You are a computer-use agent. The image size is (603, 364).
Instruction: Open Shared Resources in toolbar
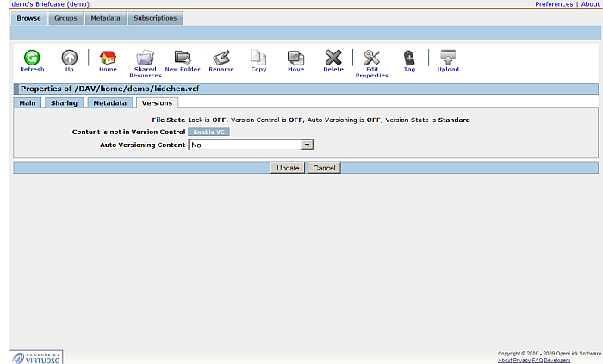[x=145, y=59]
